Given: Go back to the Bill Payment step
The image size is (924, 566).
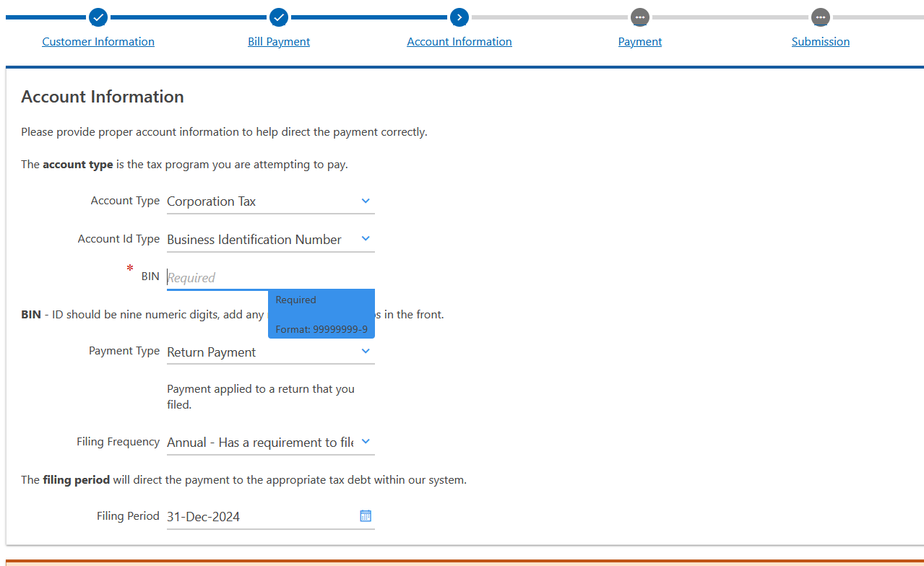Looking at the screenshot, I should point(278,41).
